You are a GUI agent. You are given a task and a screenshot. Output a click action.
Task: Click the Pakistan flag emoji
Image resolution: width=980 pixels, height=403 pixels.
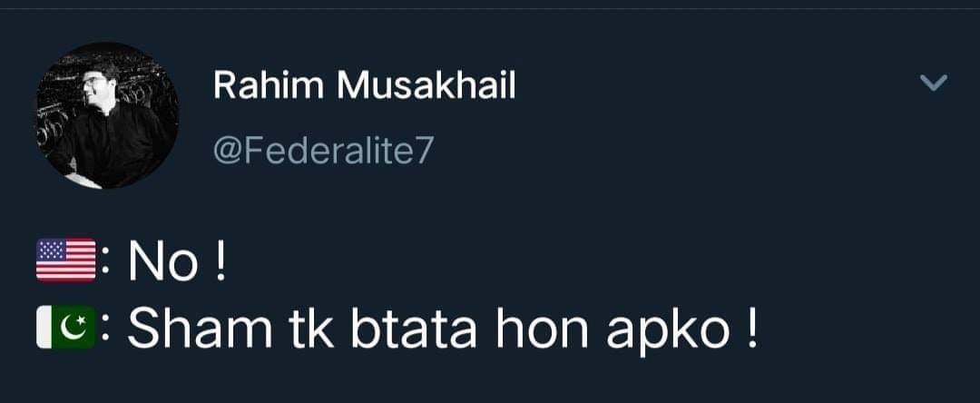[65, 328]
